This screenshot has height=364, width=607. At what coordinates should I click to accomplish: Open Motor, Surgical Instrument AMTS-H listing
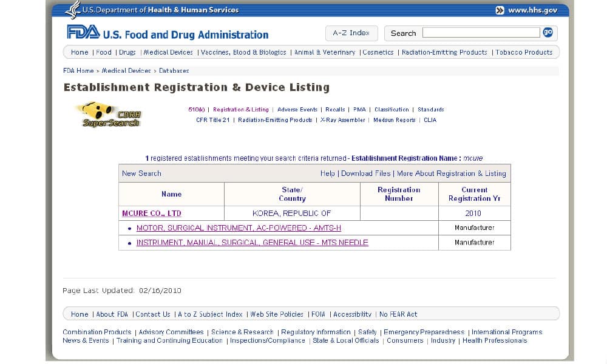(239, 228)
